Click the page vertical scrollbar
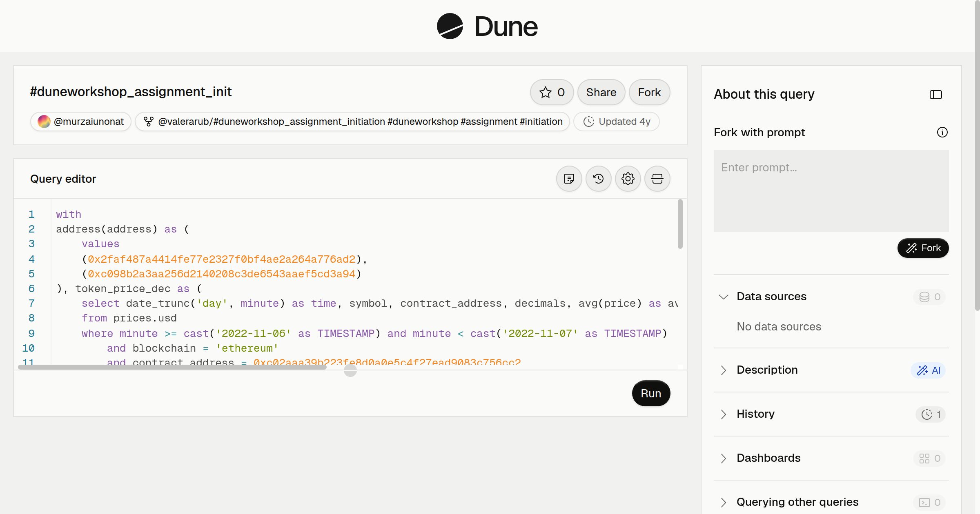 977,155
